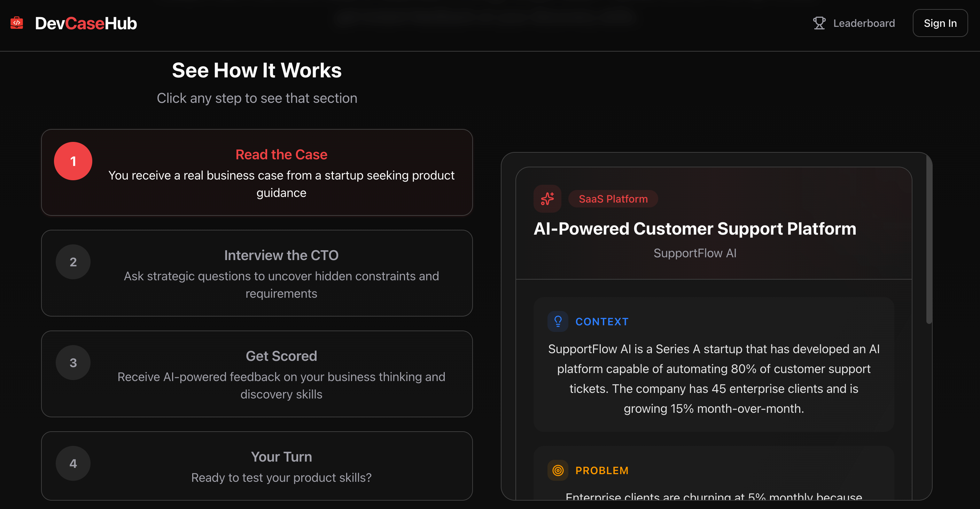Screen dimensions: 980x509
Task: Select the Interview the CTO step
Action: click(281, 256)
